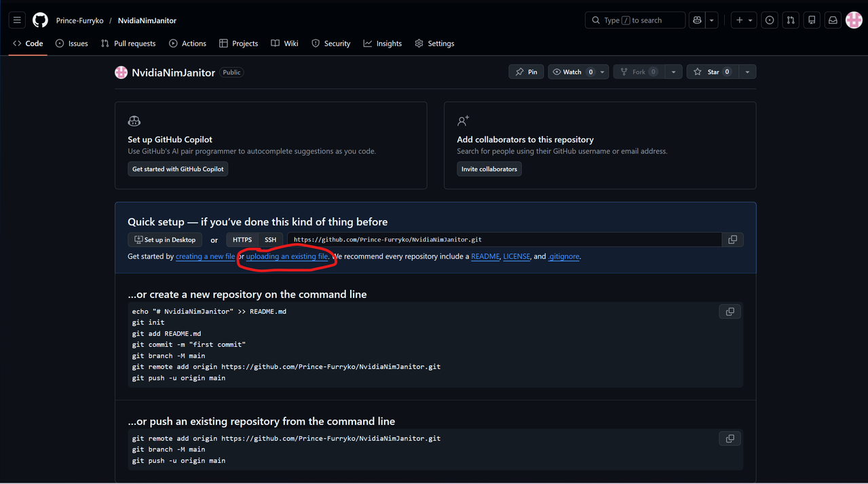Click the LICENSE link
This screenshot has height=484, width=868.
[x=516, y=257]
